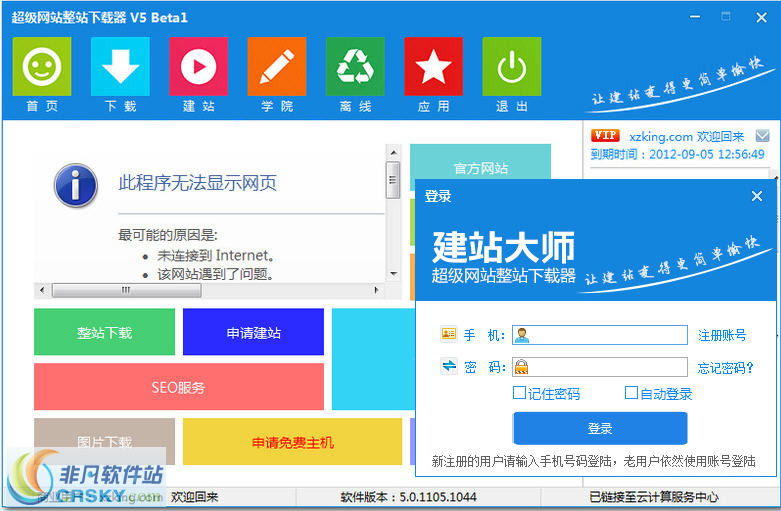Open the 学院 pencil icon

(276, 67)
